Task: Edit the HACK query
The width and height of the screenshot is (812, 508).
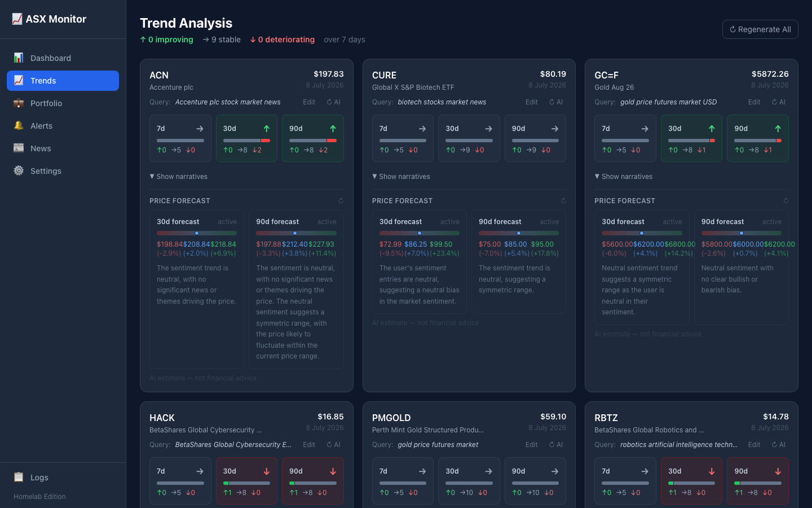Action: [x=309, y=445]
